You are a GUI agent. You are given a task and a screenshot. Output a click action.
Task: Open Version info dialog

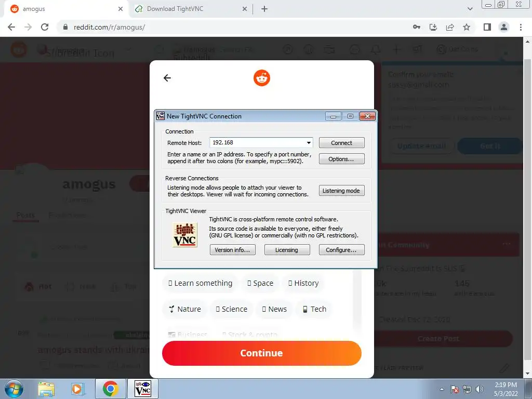tap(232, 250)
